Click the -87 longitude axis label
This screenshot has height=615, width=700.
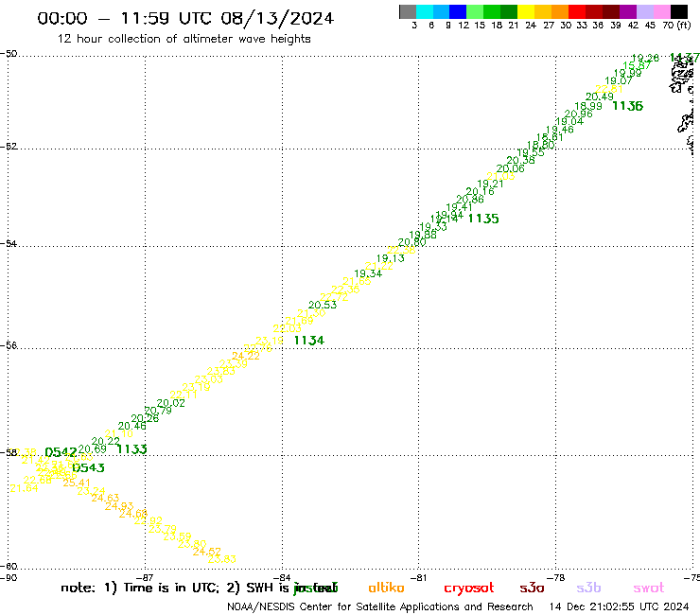click(146, 578)
